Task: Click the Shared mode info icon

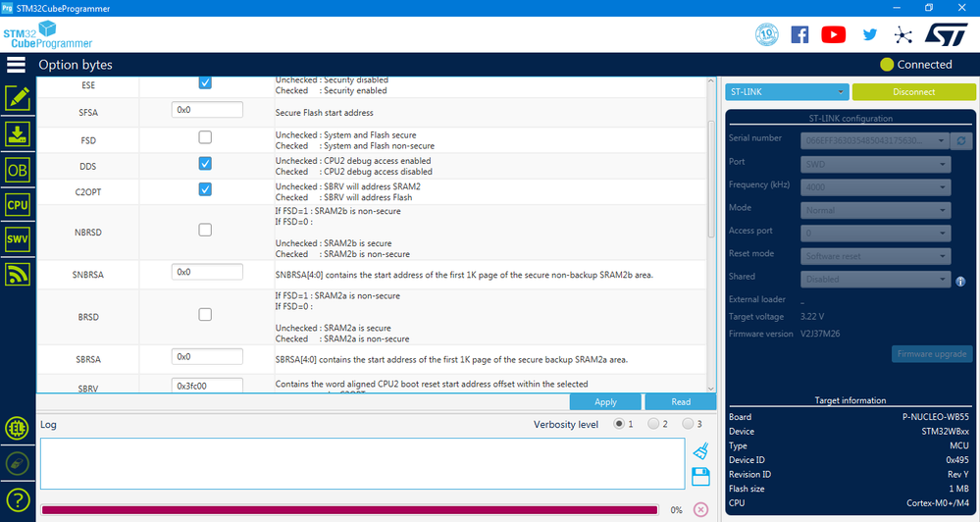Action: [x=960, y=282]
